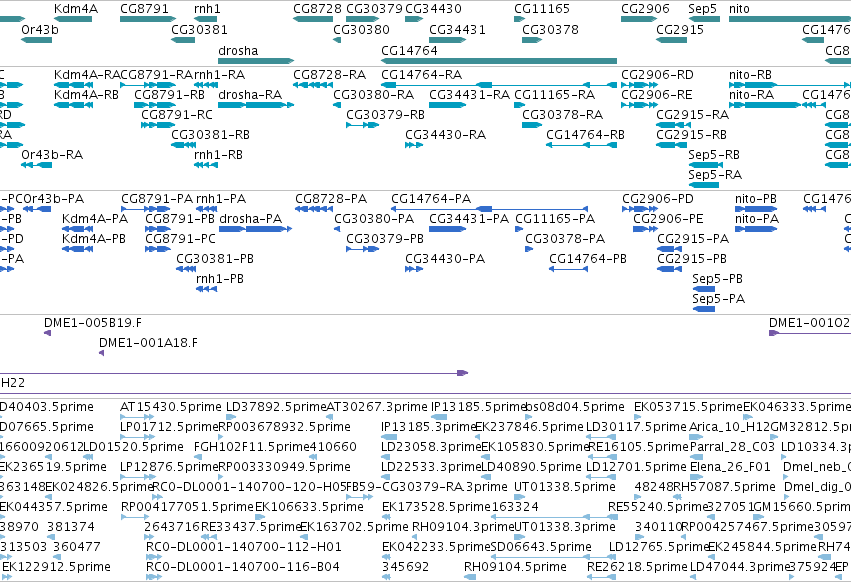Select the CG2915 gene
851x582 pixels.
[x=672, y=40]
